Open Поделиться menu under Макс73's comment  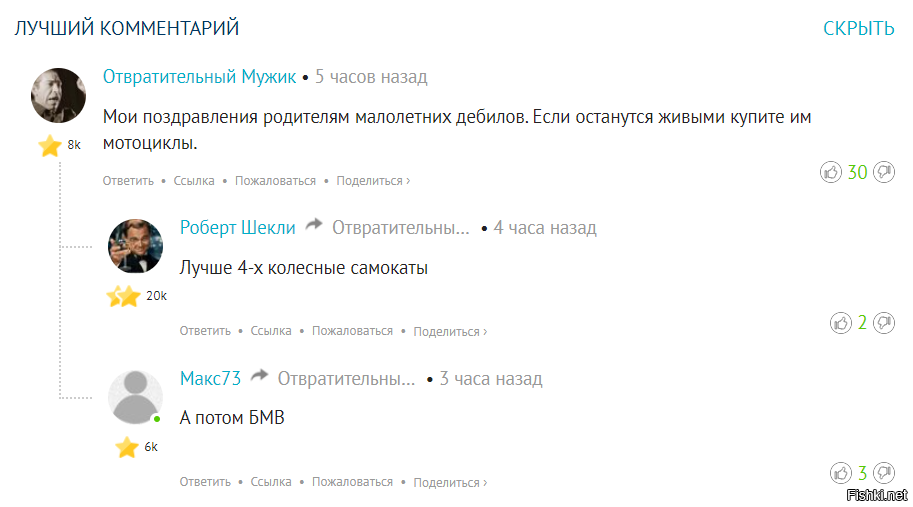coord(450,482)
